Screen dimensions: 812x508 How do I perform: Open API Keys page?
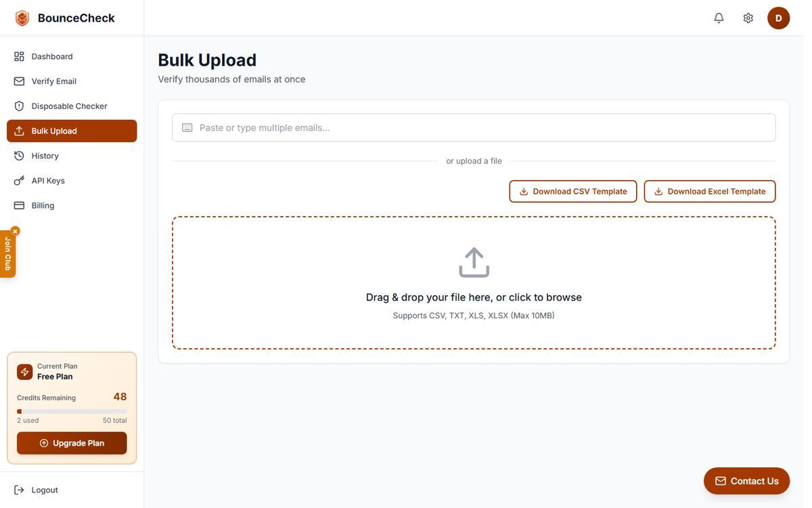[x=72, y=181]
